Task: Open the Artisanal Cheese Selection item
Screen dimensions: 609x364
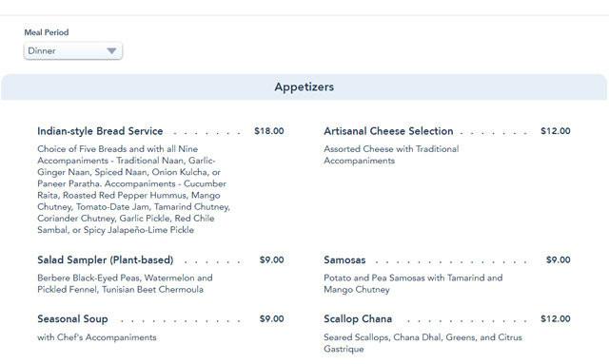Action: [x=388, y=131]
